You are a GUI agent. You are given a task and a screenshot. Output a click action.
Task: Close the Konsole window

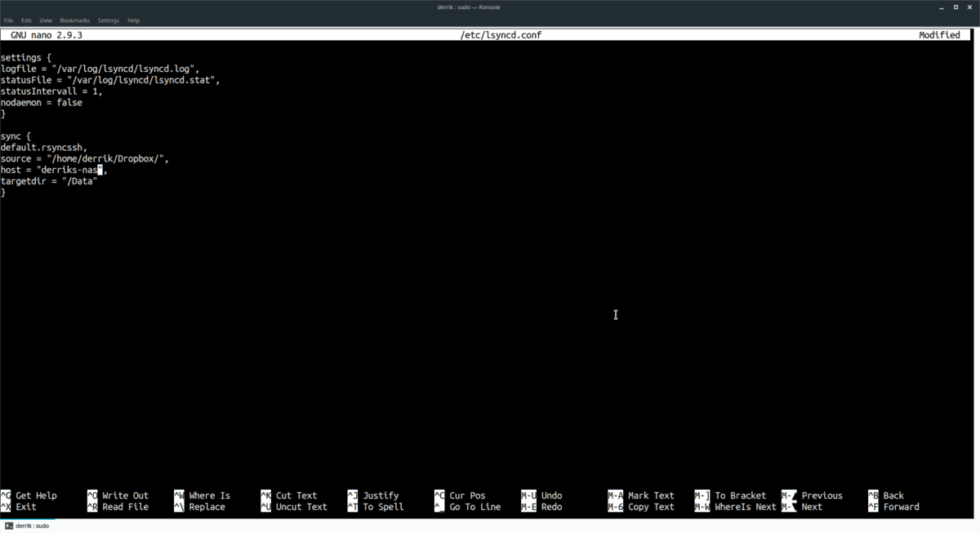click(970, 7)
